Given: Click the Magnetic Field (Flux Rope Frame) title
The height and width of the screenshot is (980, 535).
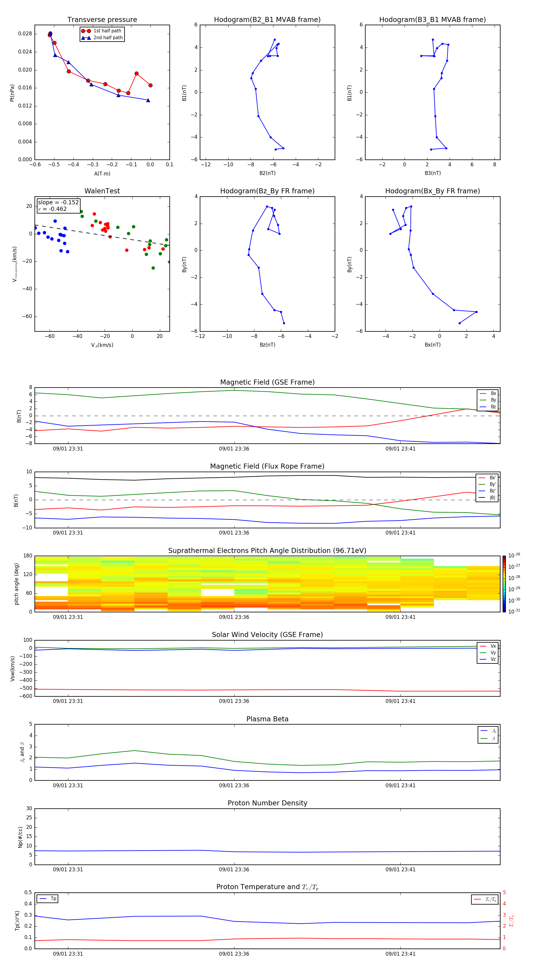Looking at the screenshot, I should (x=267, y=467).
